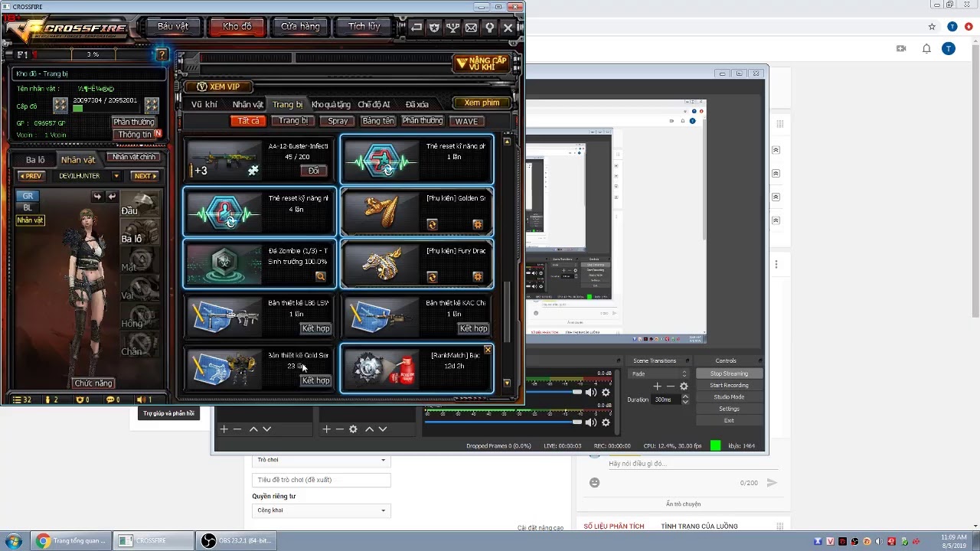Open Kho quà tặng tab
980x551 pixels.
tap(331, 104)
